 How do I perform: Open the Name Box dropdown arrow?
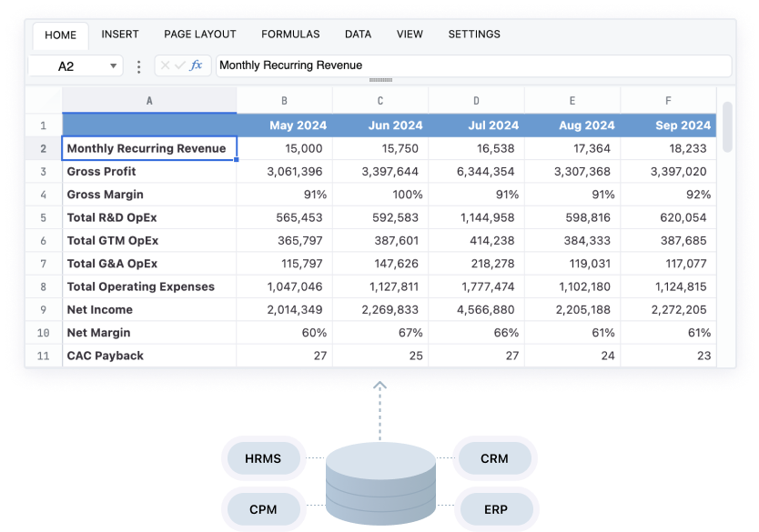click(x=114, y=66)
